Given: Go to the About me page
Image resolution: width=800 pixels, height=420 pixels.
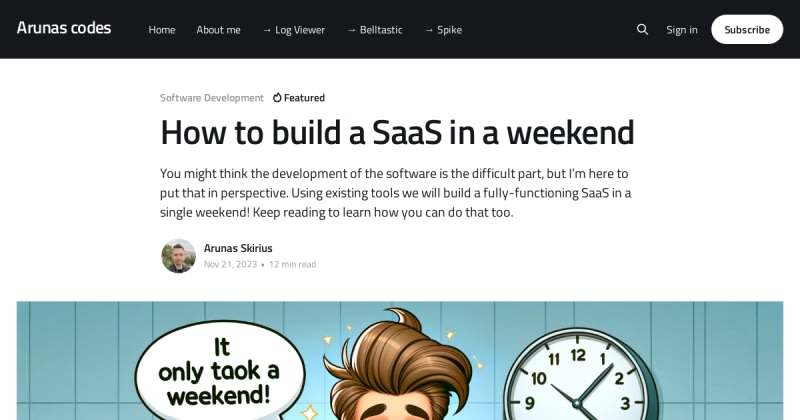Looking at the screenshot, I should [218, 30].
